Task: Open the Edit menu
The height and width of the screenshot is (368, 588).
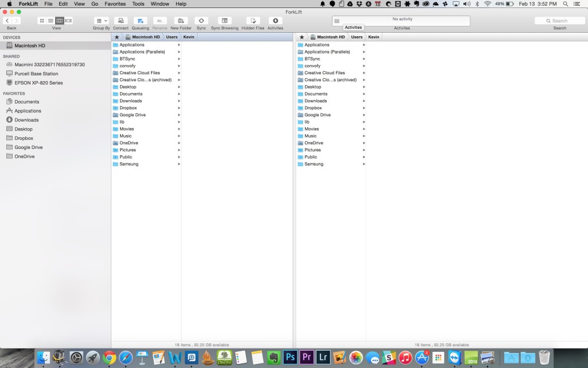Action: (x=63, y=4)
